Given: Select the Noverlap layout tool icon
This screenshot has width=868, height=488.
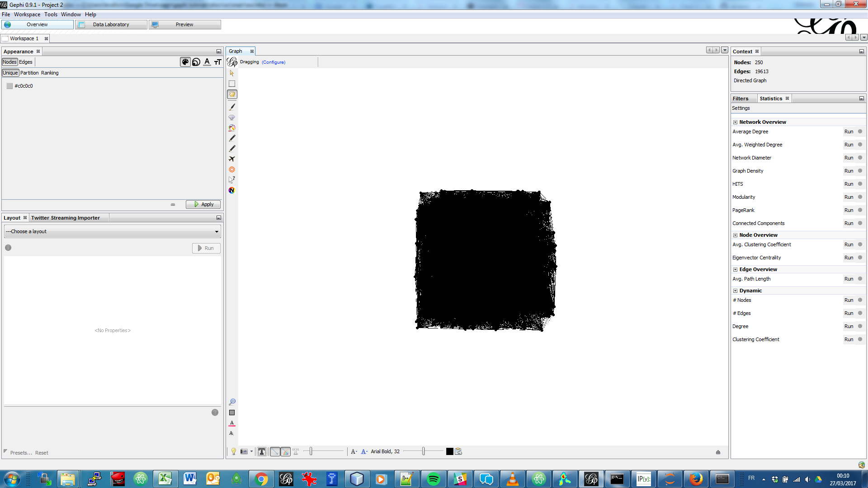Looking at the screenshot, I should (x=232, y=190).
